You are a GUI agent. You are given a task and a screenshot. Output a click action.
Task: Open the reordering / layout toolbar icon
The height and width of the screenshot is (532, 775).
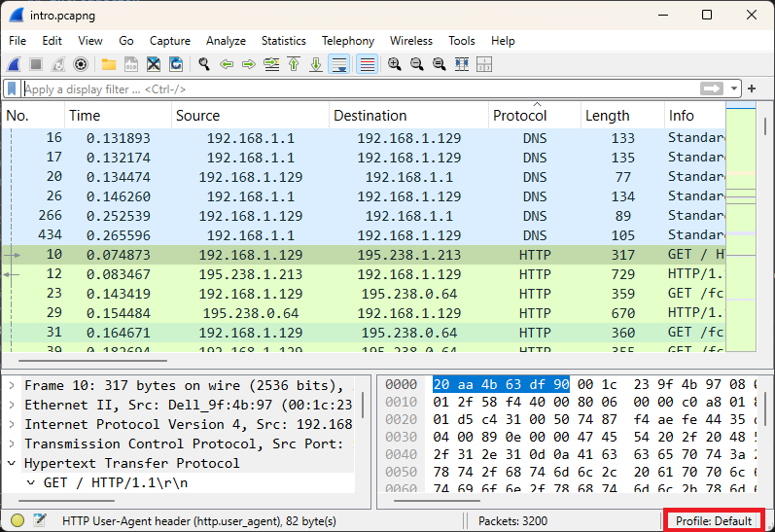(x=484, y=64)
